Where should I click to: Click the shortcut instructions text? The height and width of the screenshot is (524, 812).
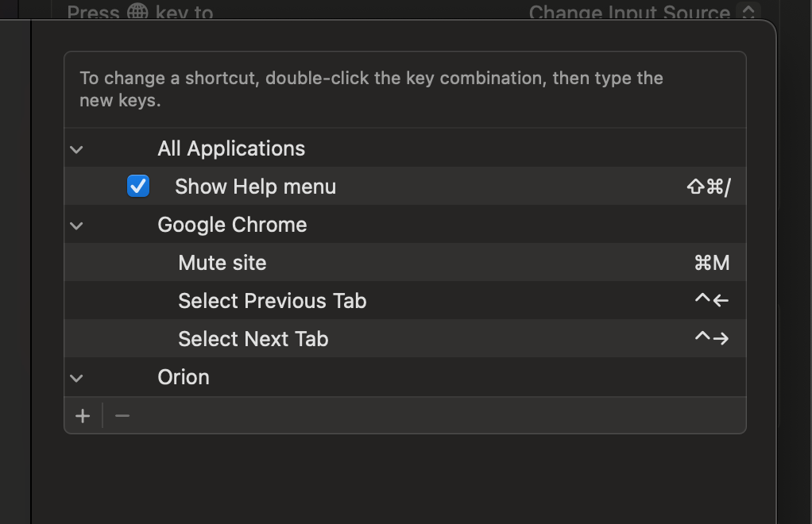coord(371,89)
